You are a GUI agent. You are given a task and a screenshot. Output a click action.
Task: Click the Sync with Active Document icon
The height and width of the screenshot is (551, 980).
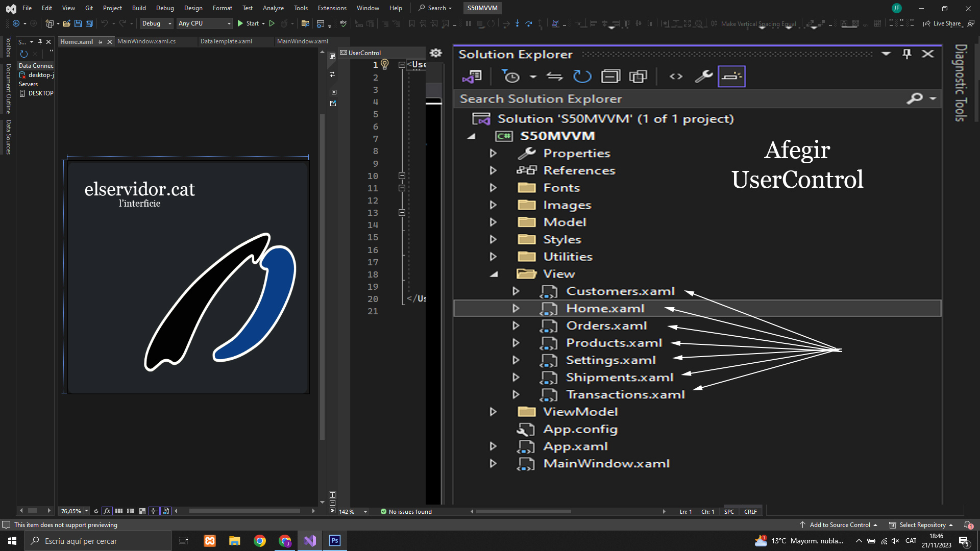(554, 77)
